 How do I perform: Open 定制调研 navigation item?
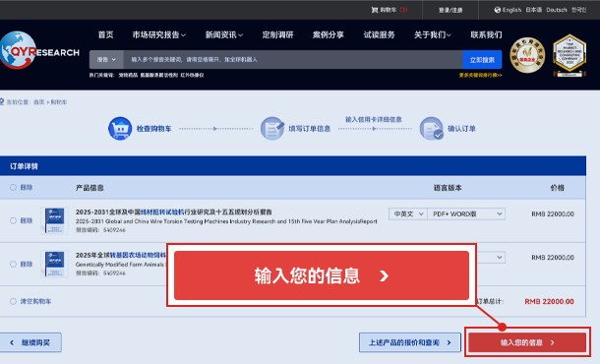[x=277, y=34]
